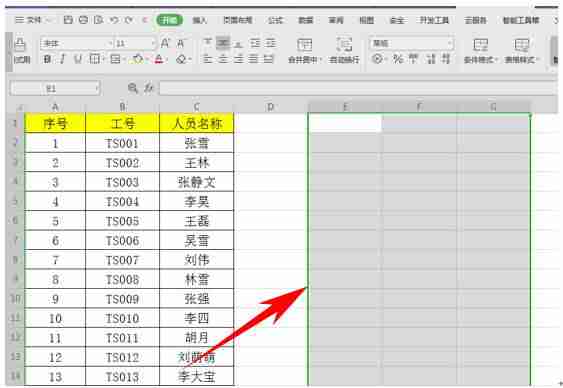Increase font size with the larger A icon

click(165, 44)
